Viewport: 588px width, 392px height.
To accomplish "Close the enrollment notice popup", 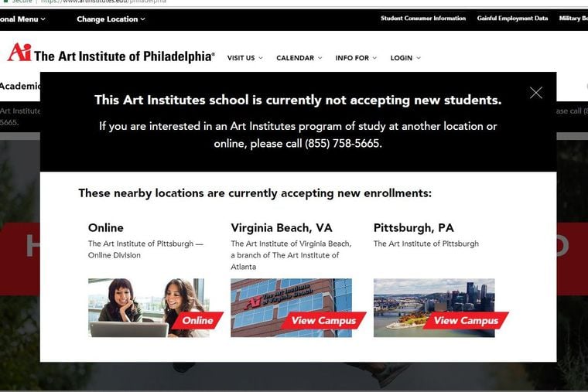I will (x=536, y=92).
